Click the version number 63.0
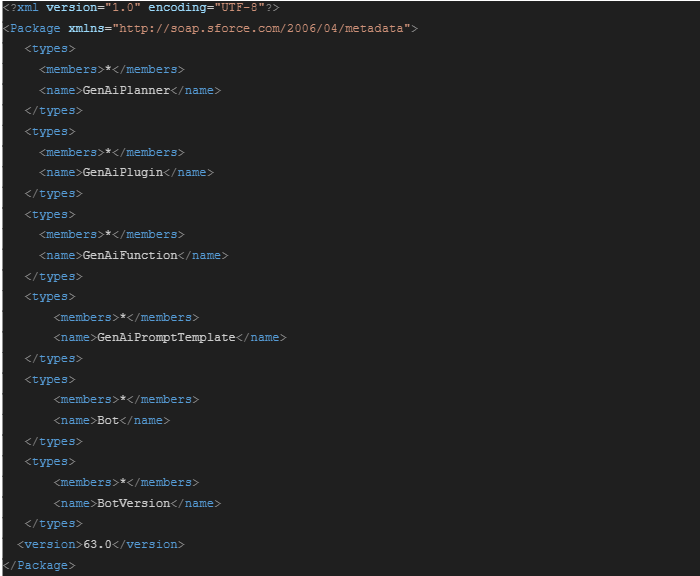The width and height of the screenshot is (700, 576). point(97,544)
